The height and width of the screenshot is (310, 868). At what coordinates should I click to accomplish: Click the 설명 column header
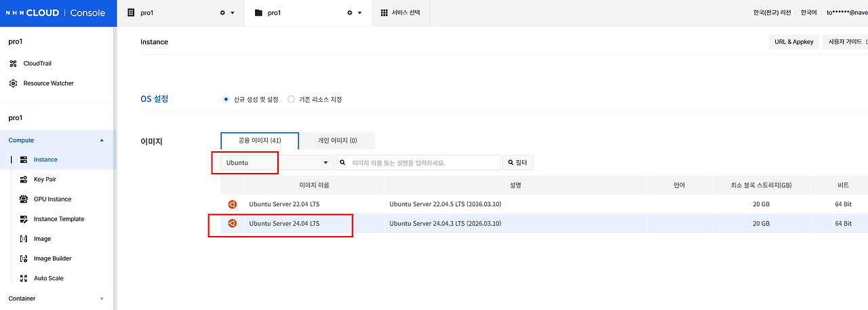click(x=515, y=185)
